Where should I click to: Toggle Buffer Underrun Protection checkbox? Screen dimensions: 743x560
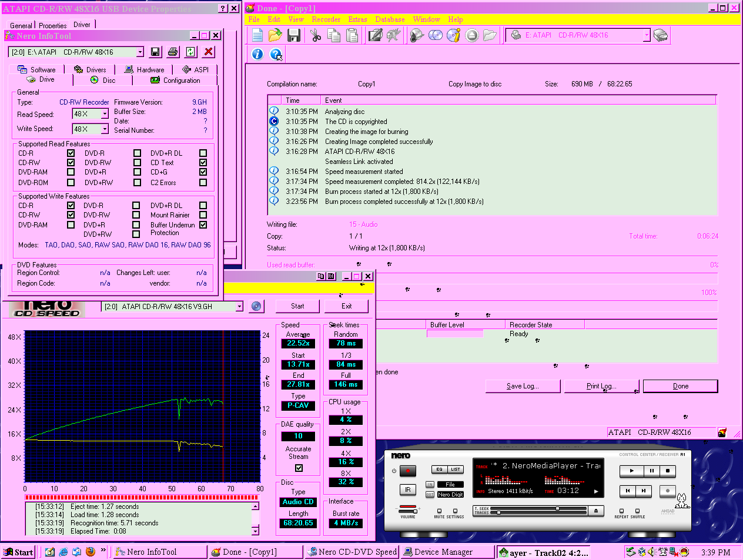click(203, 224)
